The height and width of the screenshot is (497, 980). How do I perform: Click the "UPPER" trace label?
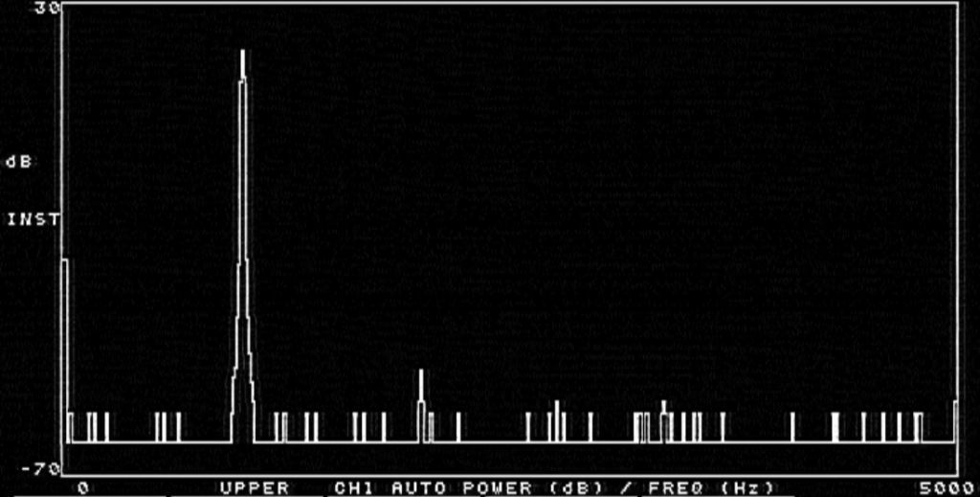point(255,487)
